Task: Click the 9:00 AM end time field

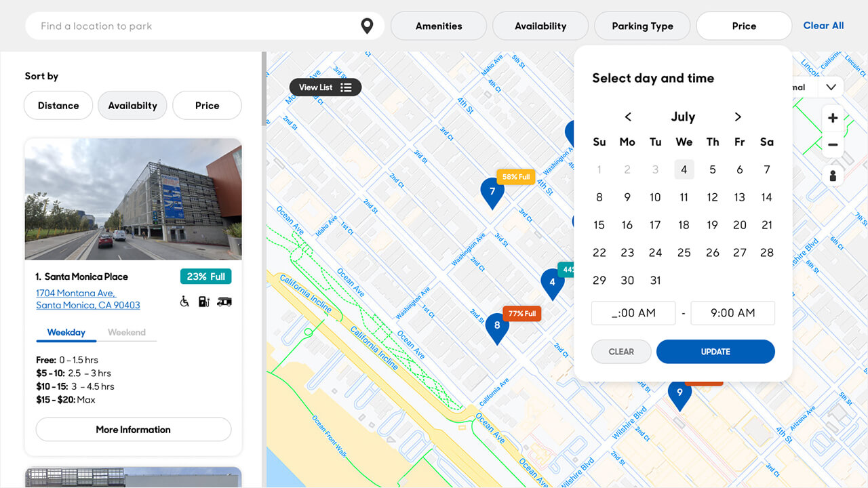Action: coord(732,313)
